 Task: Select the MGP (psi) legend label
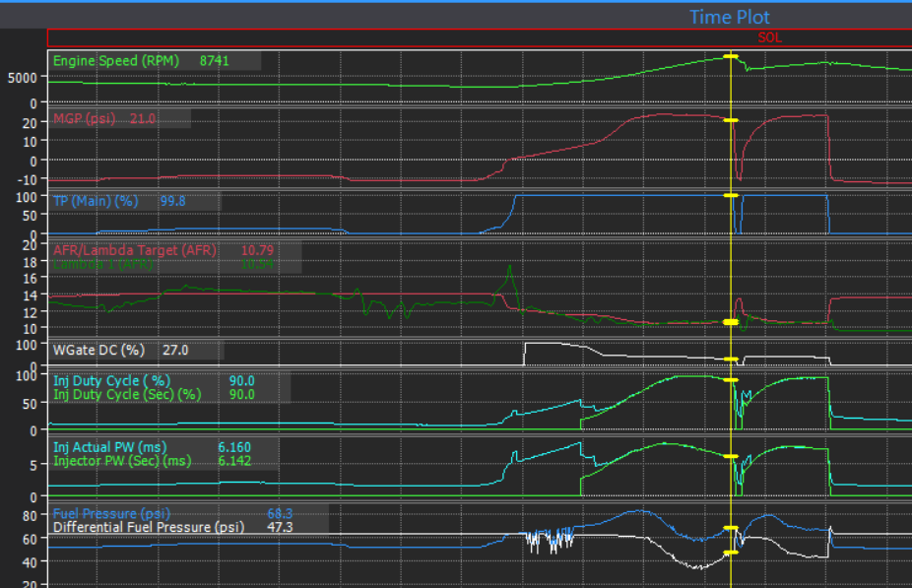(85, 119)
